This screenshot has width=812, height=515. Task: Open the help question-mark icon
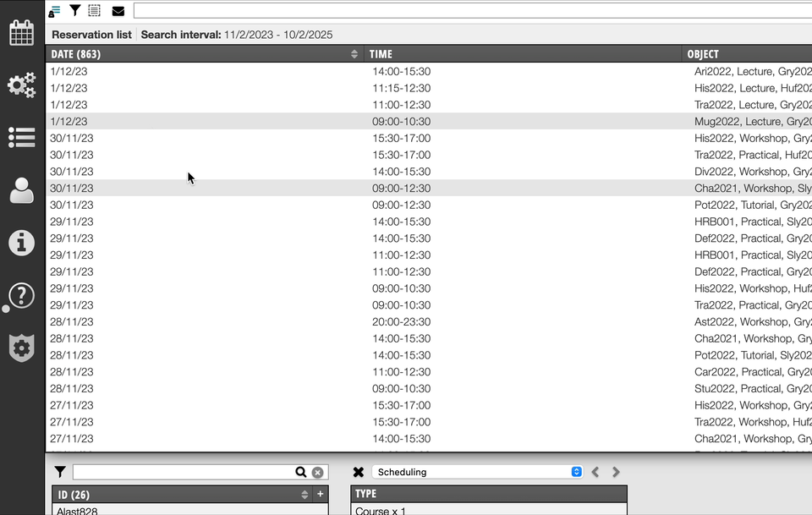point(21,295)
